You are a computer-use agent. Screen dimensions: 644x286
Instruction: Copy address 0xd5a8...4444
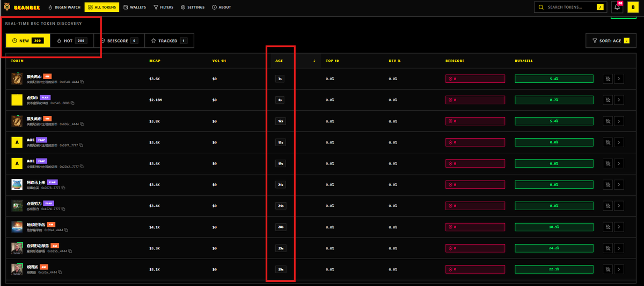(x=82, y=82)
